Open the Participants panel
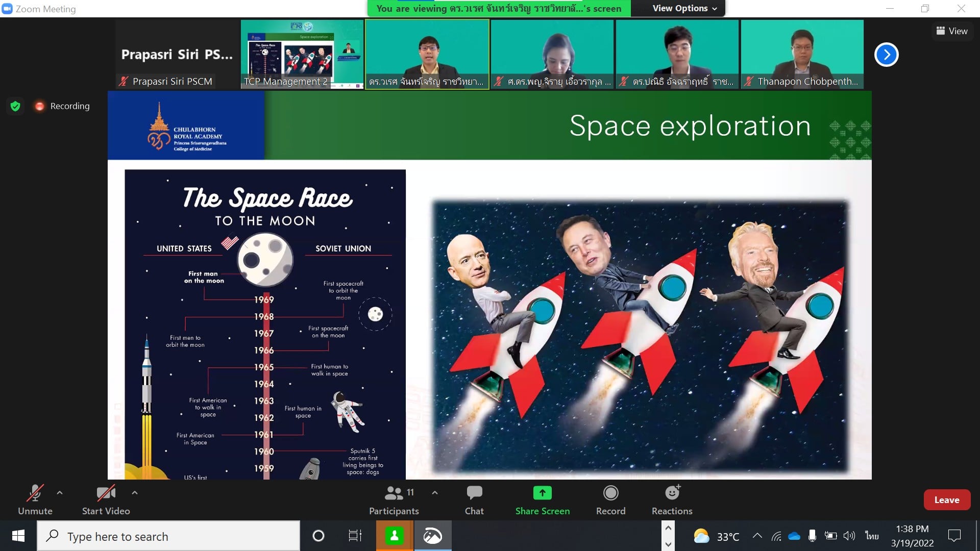 pos(394,500)
